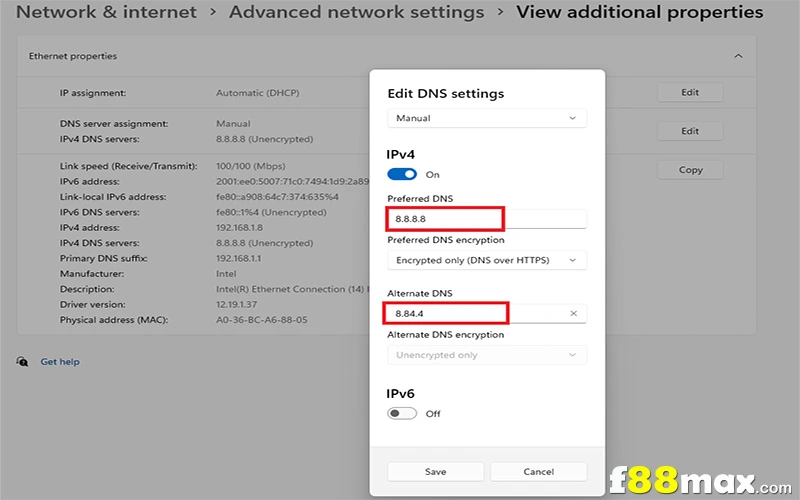800x500 pixels.
Task: Click the Preferred DNS input field
Action: (x=487, y=219)
